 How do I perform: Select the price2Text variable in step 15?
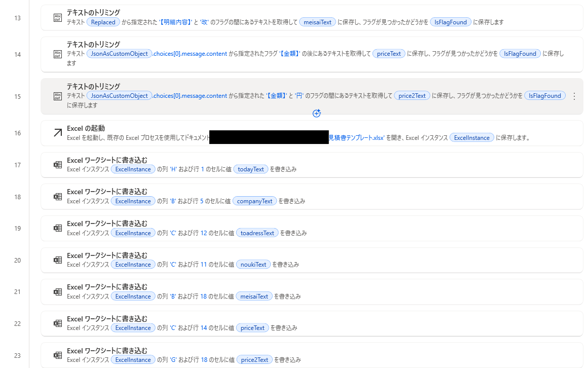pos(412,96)
